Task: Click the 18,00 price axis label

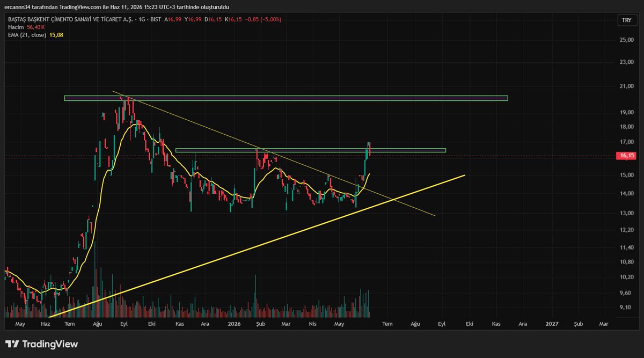Action: click(x=626, y=127)
